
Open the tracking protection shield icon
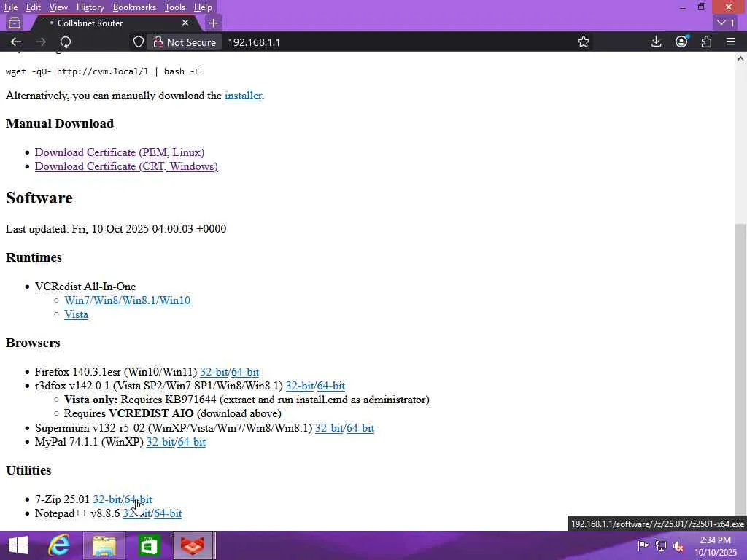click(x=138, y=42)
